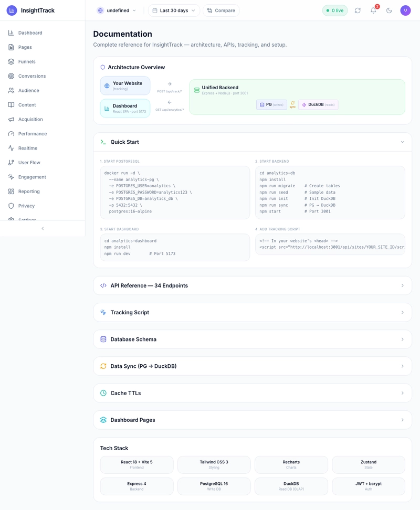The image size is (420, 510).
Task: Open Pages in the sidebar
Action: (43, 47)
